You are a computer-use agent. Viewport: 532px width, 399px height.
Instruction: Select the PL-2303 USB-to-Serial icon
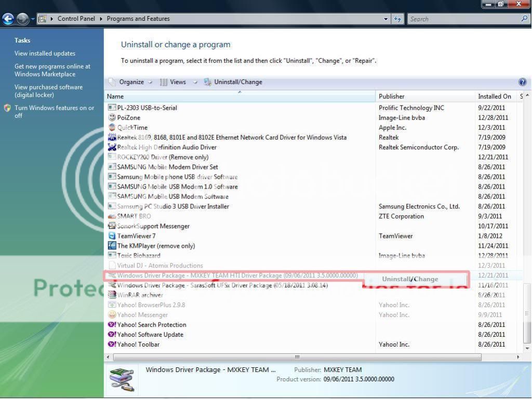(x=112, y=108)
